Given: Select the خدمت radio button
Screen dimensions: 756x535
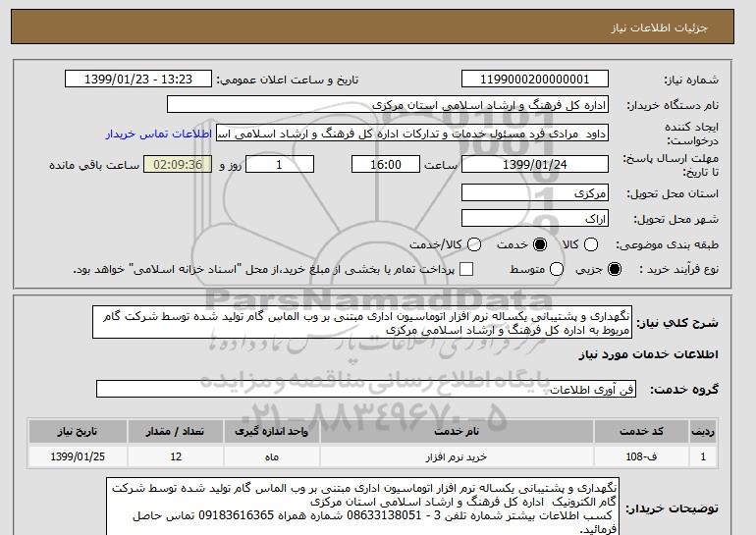Looking at the screenshot, I should [540, 244].
